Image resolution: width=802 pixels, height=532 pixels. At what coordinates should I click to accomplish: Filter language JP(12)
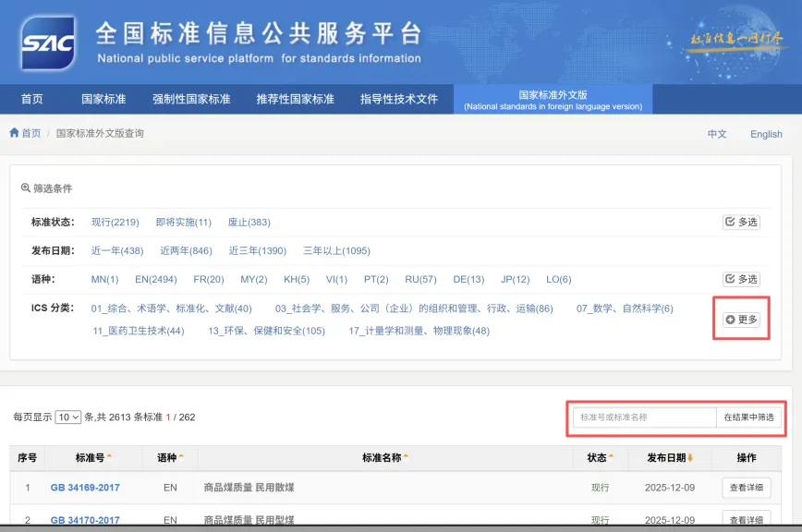pos(515,279)
